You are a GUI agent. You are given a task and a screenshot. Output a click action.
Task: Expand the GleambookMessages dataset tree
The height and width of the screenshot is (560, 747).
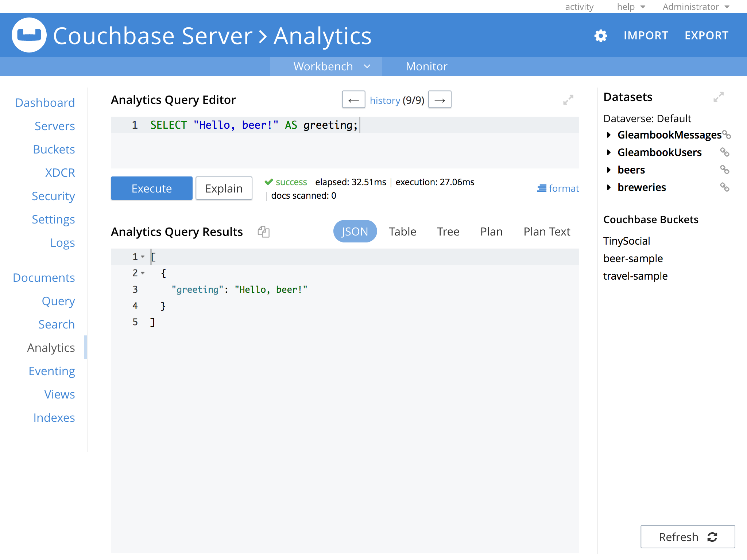[x=608, y=135]
